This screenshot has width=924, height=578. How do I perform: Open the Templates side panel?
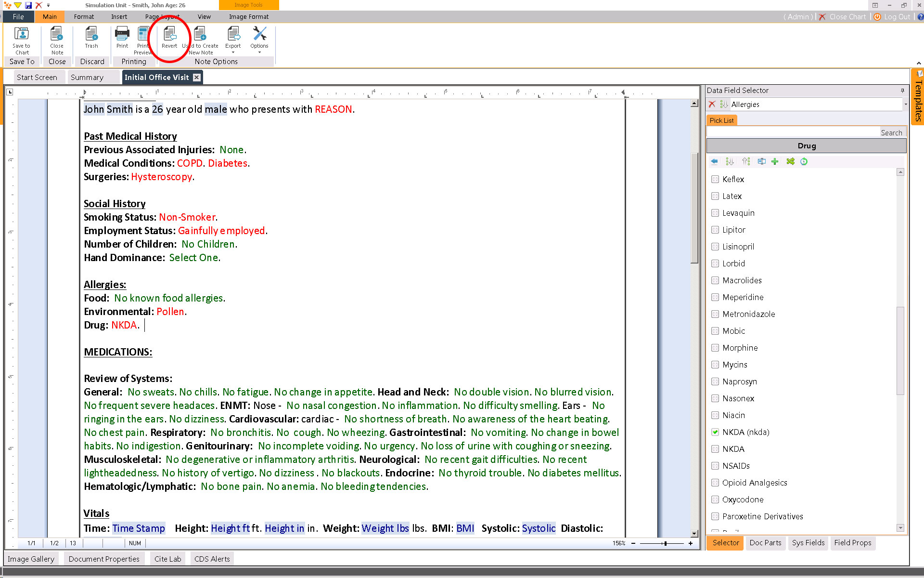coord(918,96)
